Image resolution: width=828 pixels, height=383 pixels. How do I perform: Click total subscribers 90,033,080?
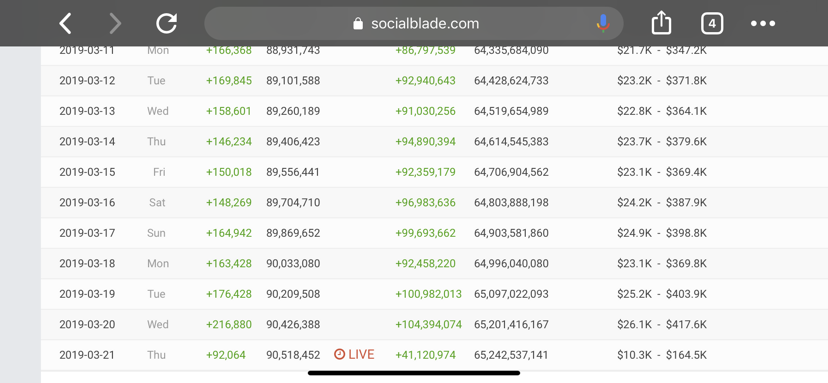click(x=293, y=264)
